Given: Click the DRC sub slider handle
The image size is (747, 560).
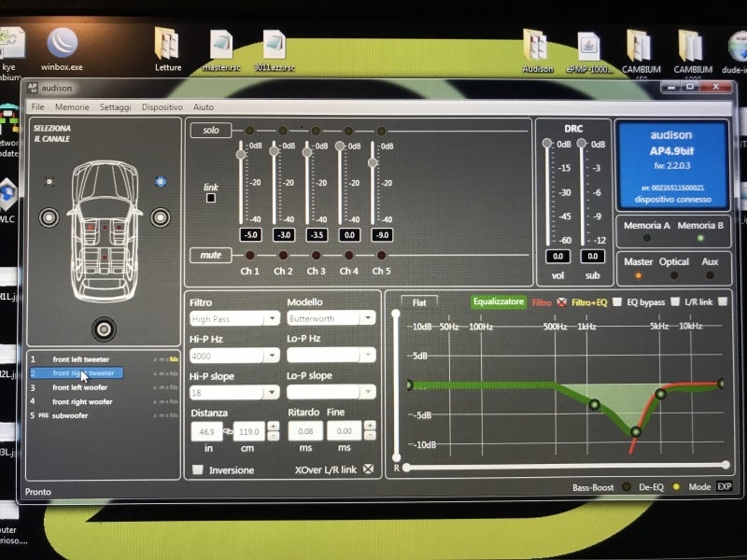Looking at the screenshot, I should tap(582, 143).
